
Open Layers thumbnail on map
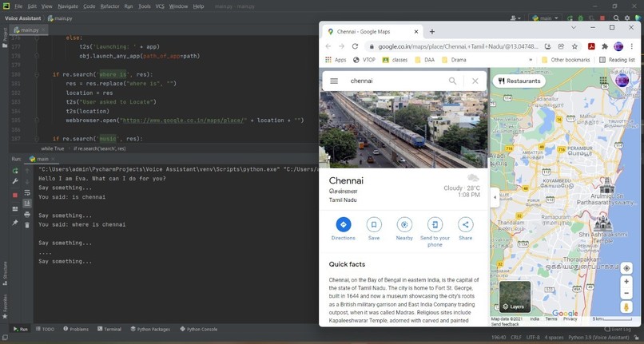pos(515,297)
